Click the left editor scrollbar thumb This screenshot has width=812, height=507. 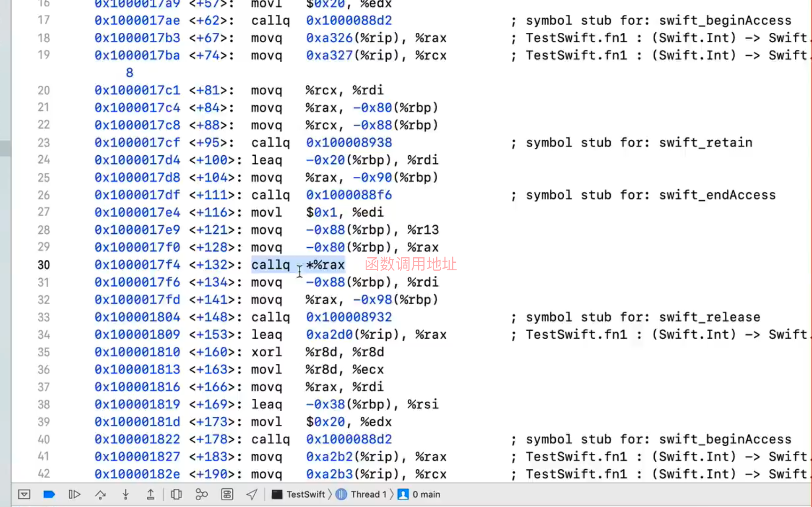(x=5, y=148)
